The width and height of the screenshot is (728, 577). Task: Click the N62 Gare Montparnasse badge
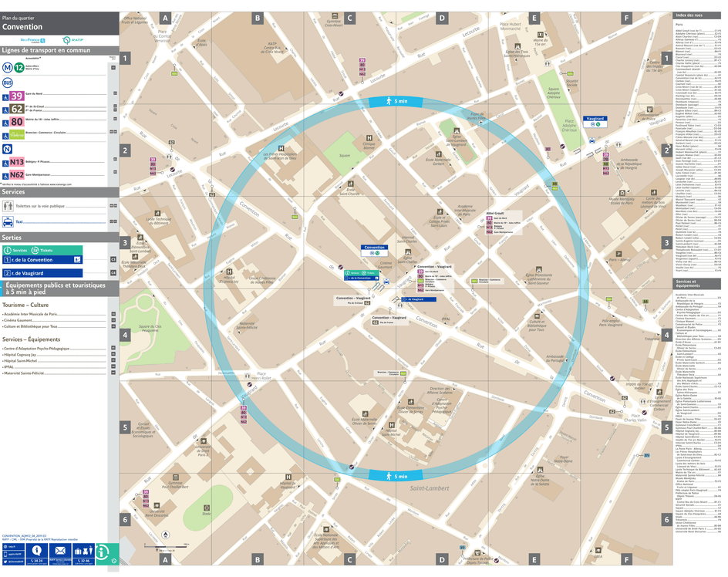15,175
